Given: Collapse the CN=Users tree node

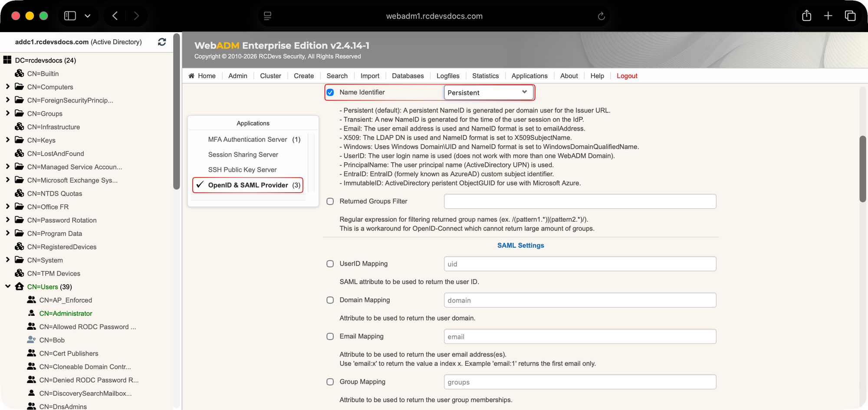Looking at the screenshot, I should (x=7, y=286).
